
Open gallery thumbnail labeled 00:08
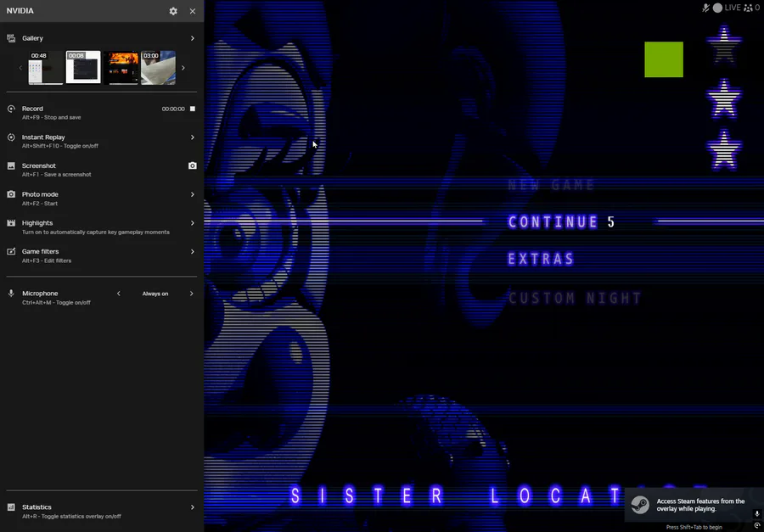(83, 67)
